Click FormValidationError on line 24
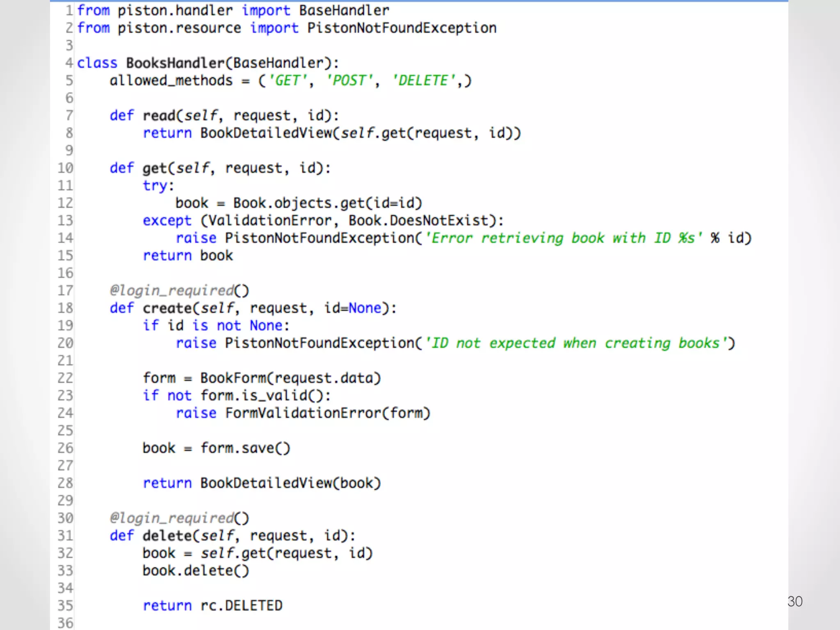840x630 pixels. click(x=303, y=413)
